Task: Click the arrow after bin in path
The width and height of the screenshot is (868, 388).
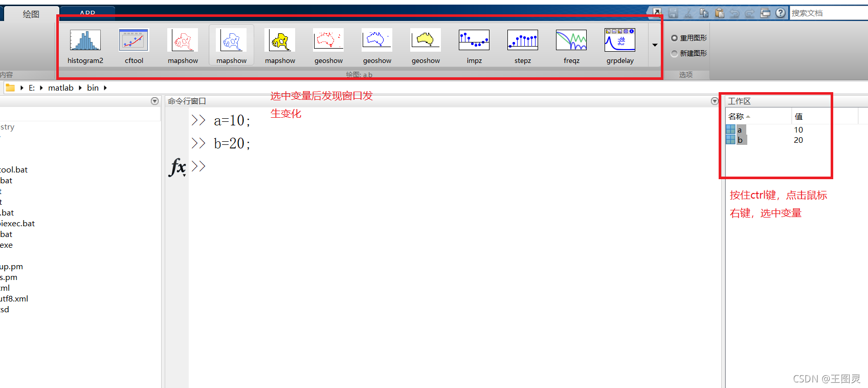Action: [x=105, y=88]
